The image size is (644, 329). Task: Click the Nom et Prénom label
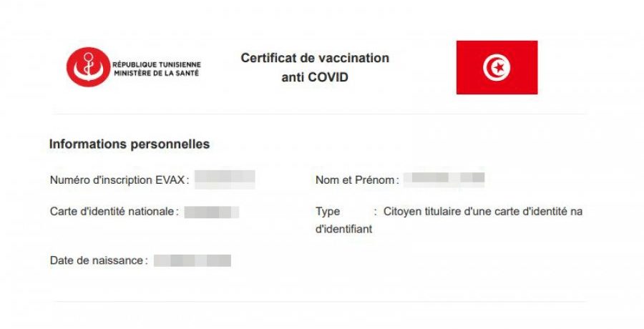355,180
